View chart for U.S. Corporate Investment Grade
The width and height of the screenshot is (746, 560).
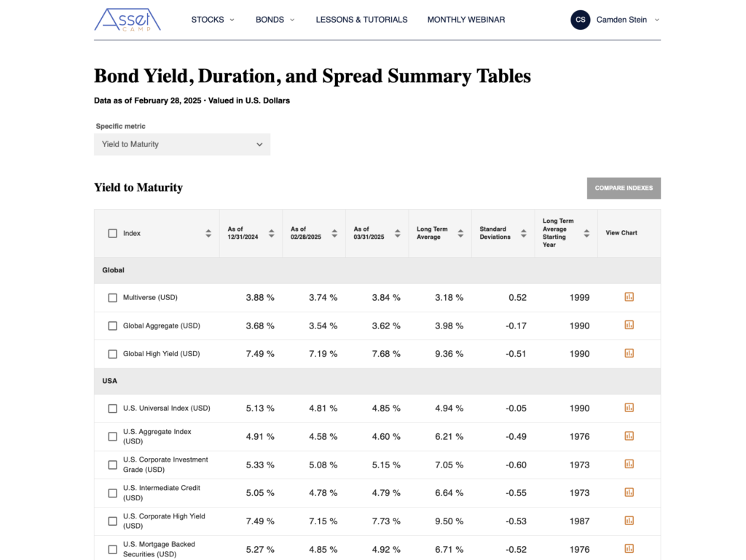point(629,464)
